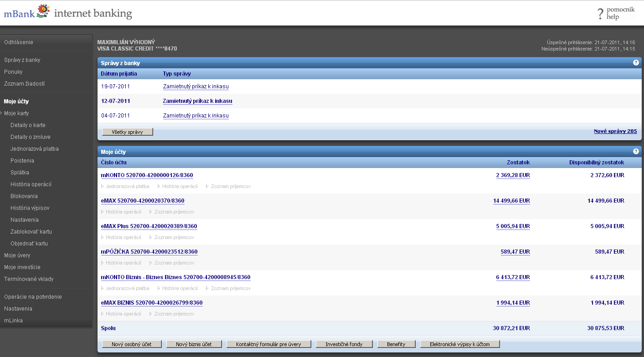Open História výpisov in sidebar
Viewport: 644px width, 357px height.
click(30, 208)
